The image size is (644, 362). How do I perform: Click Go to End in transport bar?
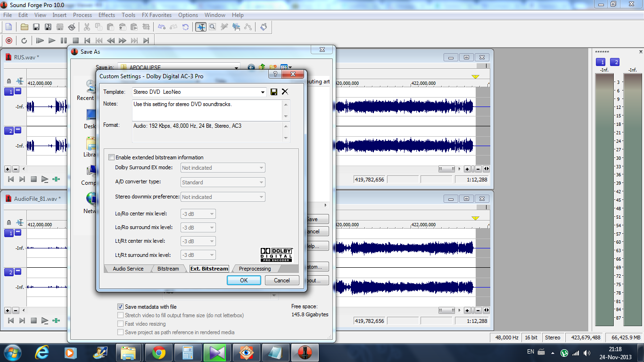pyautogui.click(x=146, y=41)
